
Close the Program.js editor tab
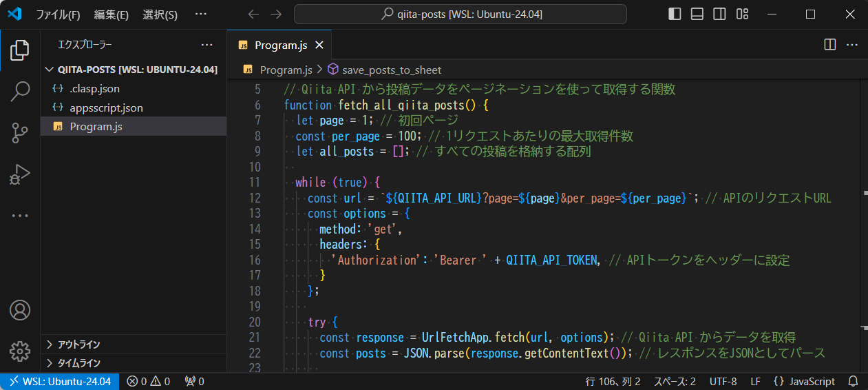319,45
